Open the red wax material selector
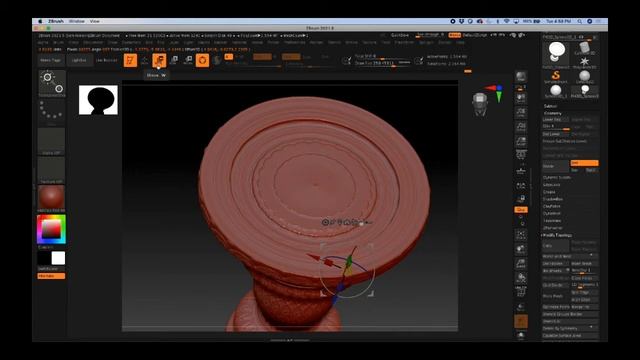Screen dimensions: 640x360 point(51,198)
